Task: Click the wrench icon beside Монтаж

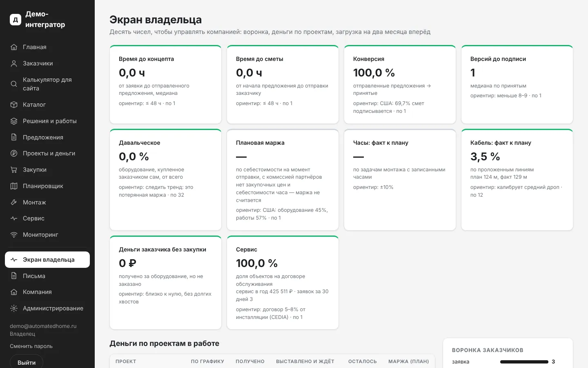Action: click(x=14, y=202)
